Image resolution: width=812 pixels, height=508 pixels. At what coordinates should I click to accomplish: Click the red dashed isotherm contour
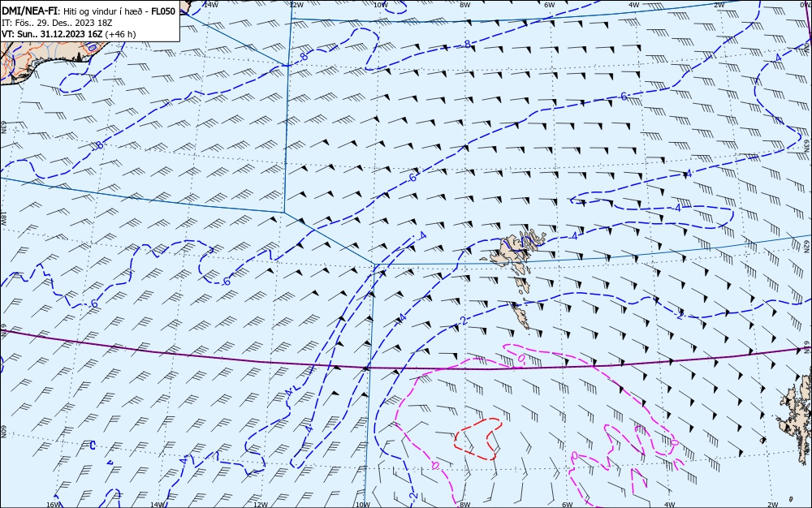pos(478,439)
